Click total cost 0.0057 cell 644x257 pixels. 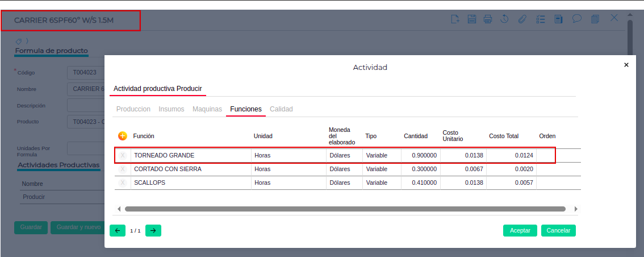pyautogui.click(x=511, y=183)
